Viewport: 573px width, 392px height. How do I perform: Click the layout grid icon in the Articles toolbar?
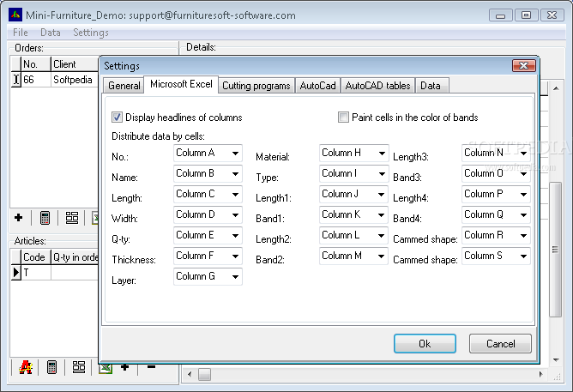click(79, 367)
